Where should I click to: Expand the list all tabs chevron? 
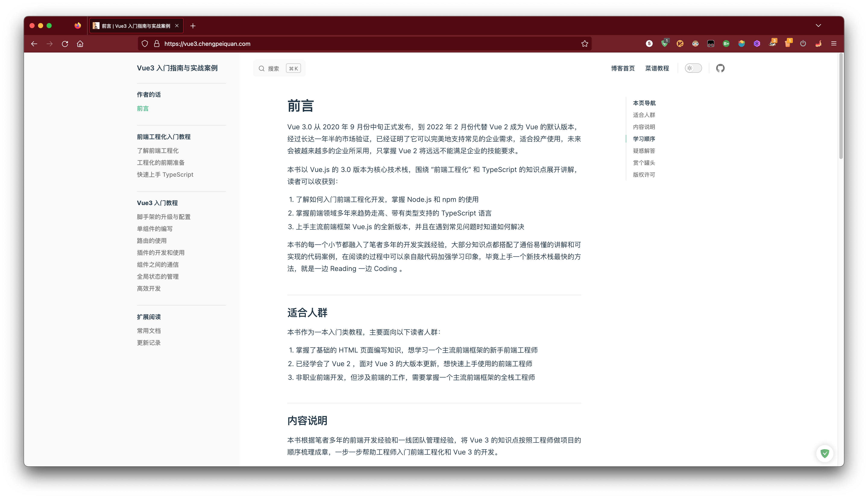click(x=818, y=26)
